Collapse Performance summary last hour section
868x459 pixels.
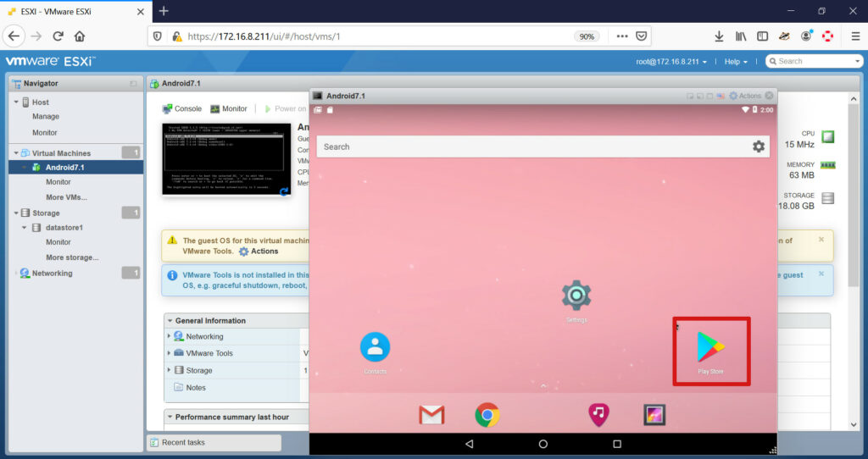click(170, 417)
